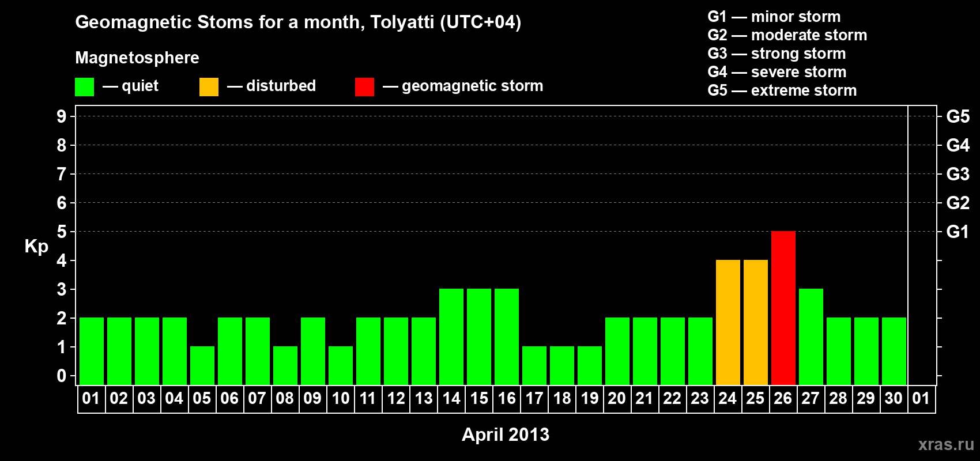Click the green quiet legend swatch

(x=84, y=87)
